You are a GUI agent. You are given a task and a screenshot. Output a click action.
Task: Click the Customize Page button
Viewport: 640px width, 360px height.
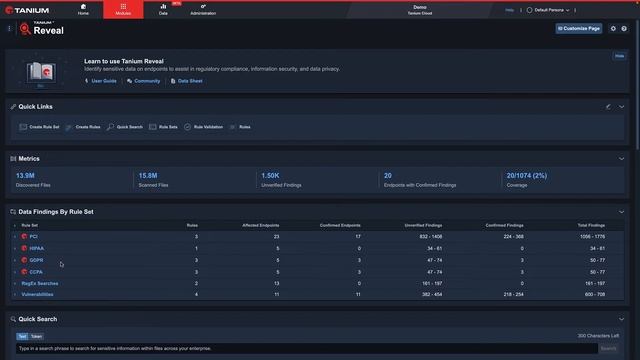578,29
